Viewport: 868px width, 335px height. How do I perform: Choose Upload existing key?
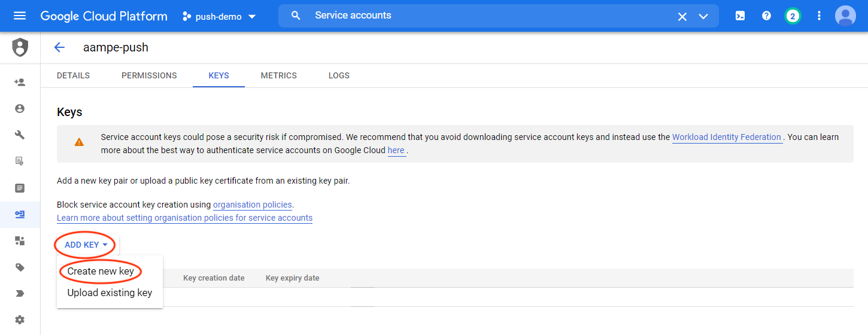point(110,293)
